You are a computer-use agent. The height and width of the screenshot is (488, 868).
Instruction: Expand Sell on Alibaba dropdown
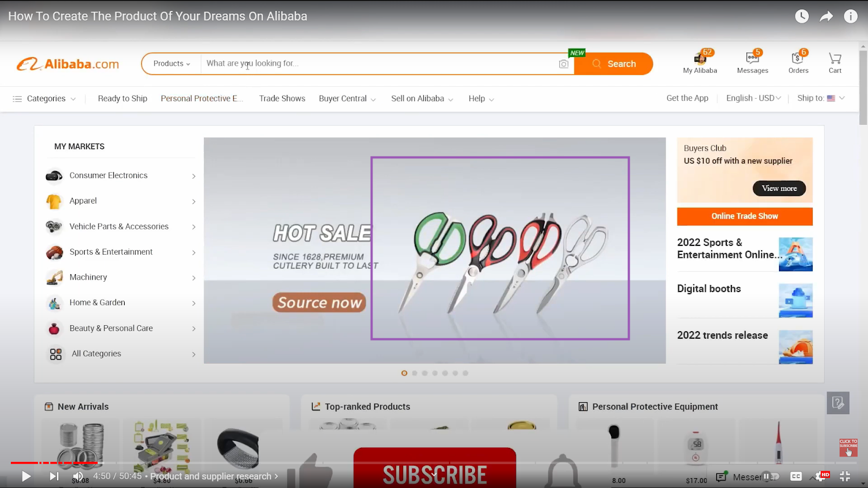[422, 99]
